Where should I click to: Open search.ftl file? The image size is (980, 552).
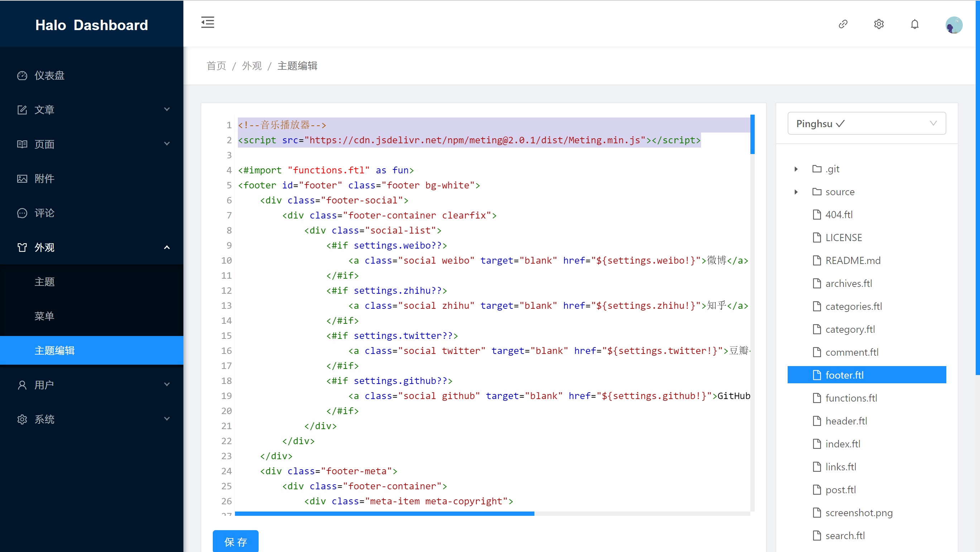click(839, 536)
